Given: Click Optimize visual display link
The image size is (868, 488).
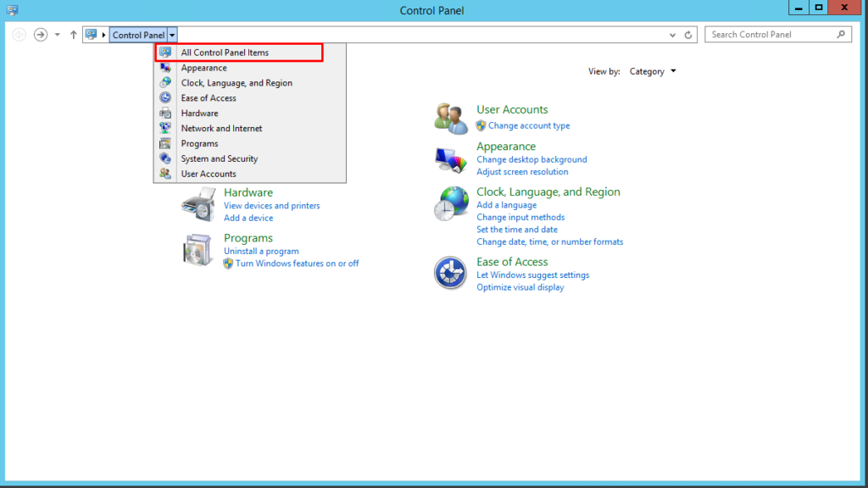Looking at the screenshot, I should (520, 287).
